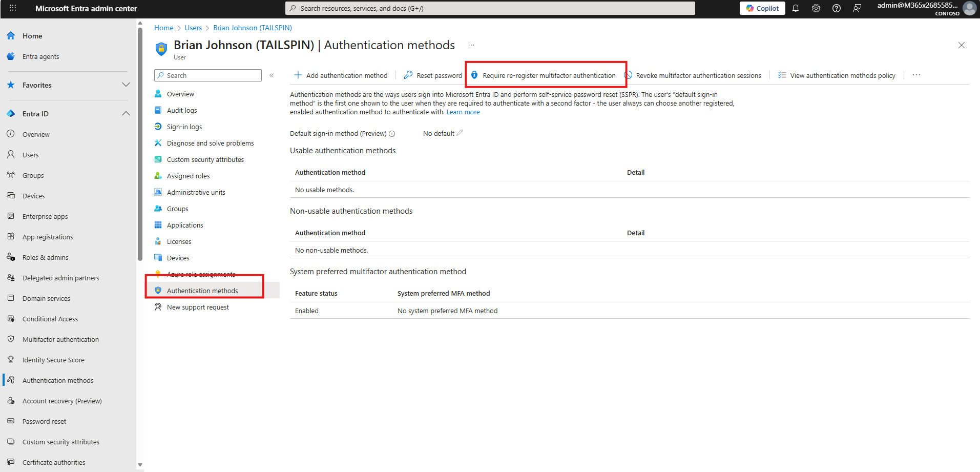Open the toolbar overflow ellipsis menu
The height and width of the screenshot is (472, 980).
[x=916, y=75]
